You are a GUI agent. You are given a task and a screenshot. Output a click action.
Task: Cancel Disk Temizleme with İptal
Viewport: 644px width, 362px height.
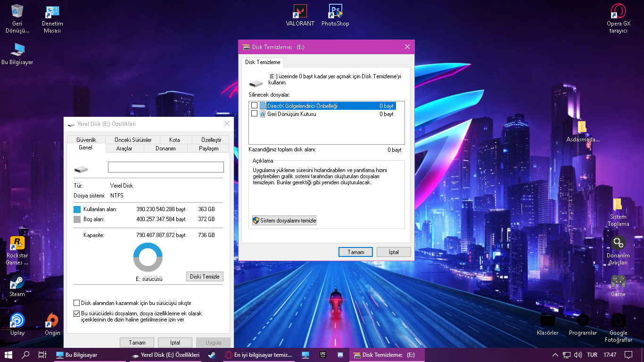[x=394, y=252]
